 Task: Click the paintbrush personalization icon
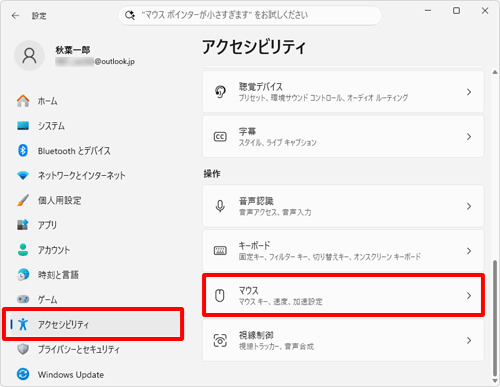tap(23, 200)
